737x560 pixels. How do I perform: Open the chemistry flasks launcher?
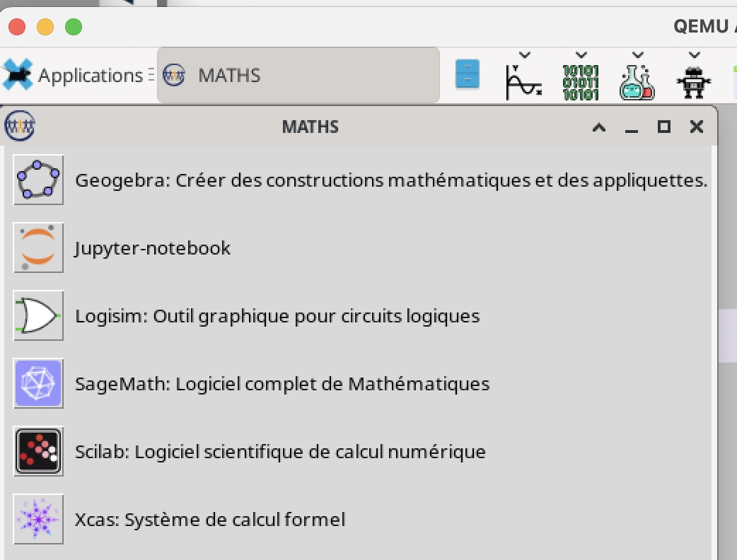(x=637, y=83)
